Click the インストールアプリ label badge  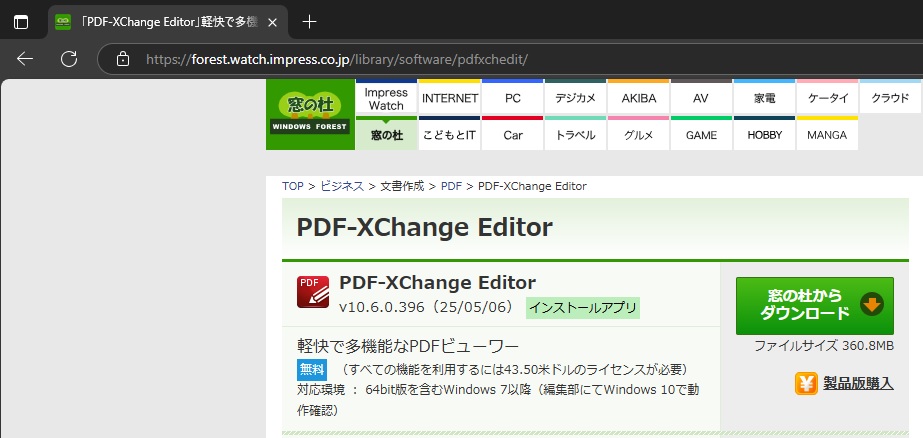click(x=583, y=308)
